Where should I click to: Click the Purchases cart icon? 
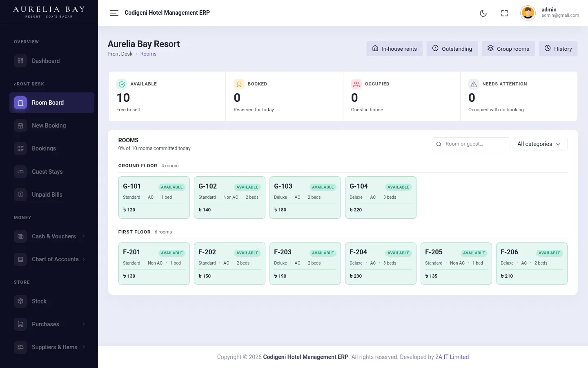click(x=20, y=324)
